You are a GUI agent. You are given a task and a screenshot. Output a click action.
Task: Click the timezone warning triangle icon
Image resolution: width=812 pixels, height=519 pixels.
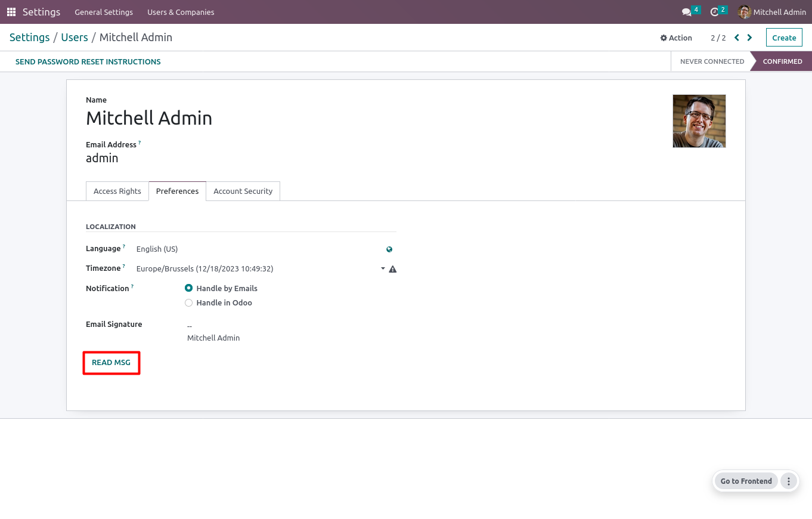coord(393,269)
